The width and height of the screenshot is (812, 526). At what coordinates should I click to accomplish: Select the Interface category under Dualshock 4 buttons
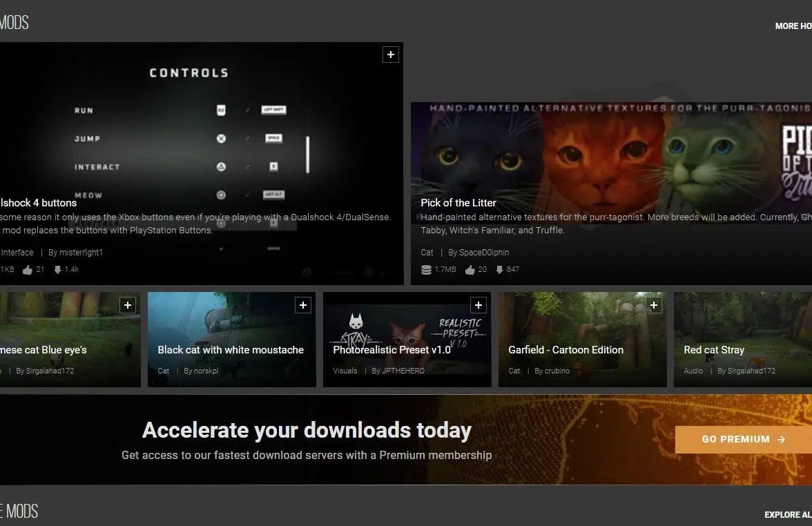(17, 253)
